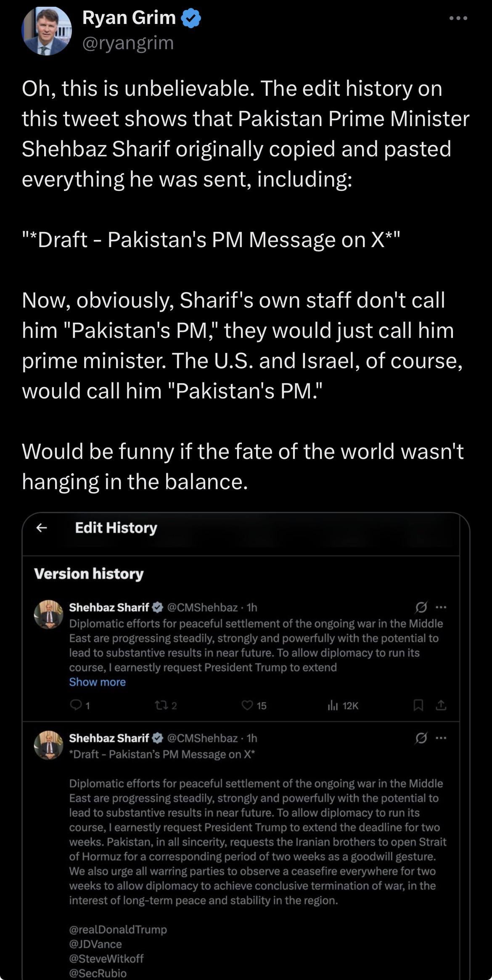Click the @ryangrim handle

point(128,43)
